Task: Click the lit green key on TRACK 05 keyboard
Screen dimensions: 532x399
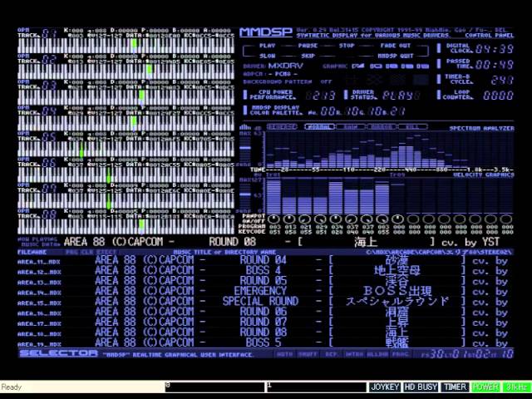Action: coord(81,148)
